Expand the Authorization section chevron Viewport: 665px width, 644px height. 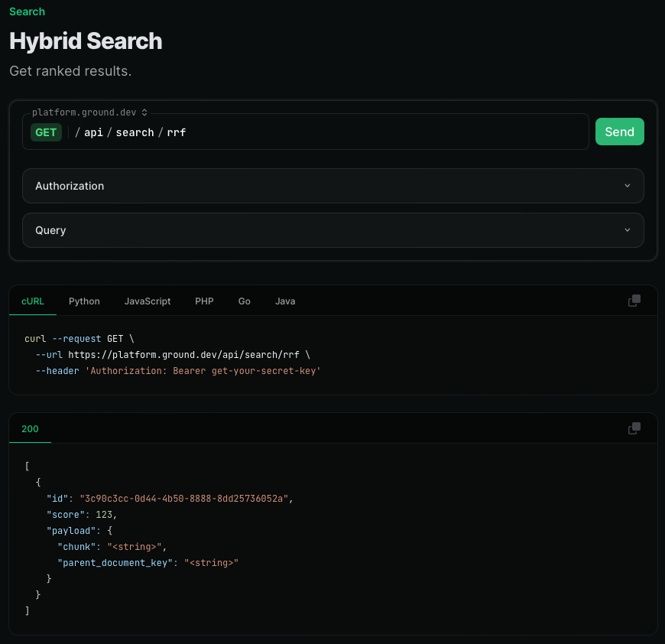628,186
